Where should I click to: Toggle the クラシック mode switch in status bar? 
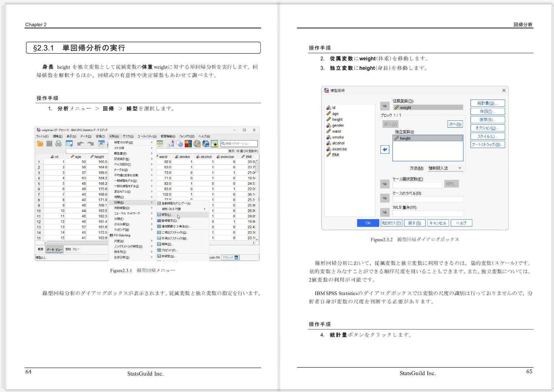coord(230,258)
